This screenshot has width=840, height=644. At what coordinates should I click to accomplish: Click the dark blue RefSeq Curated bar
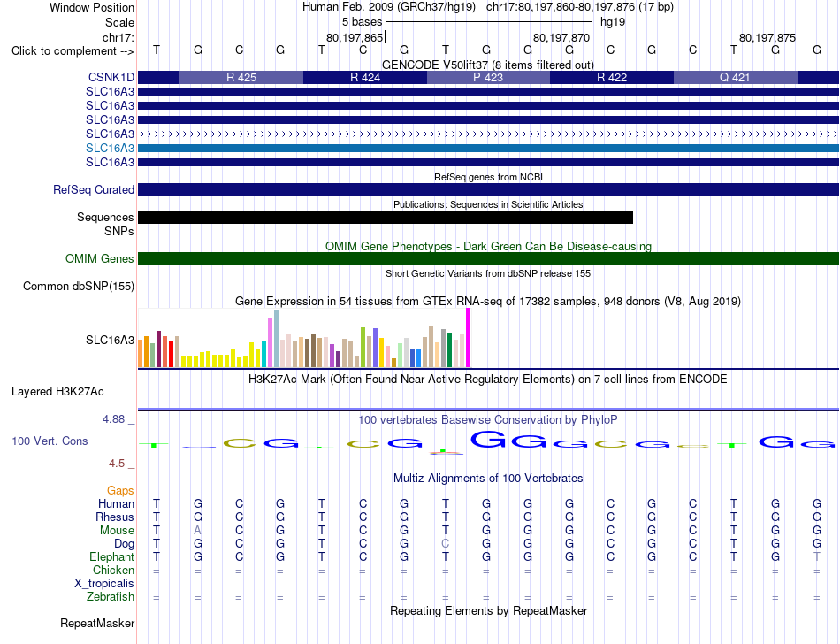(489, 189)
